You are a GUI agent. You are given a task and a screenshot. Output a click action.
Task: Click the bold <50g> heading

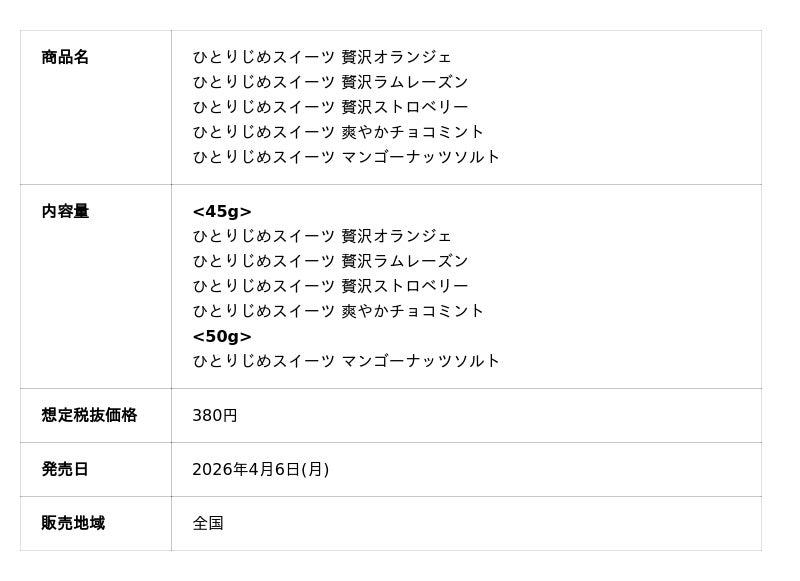click(x=222, y=336)
